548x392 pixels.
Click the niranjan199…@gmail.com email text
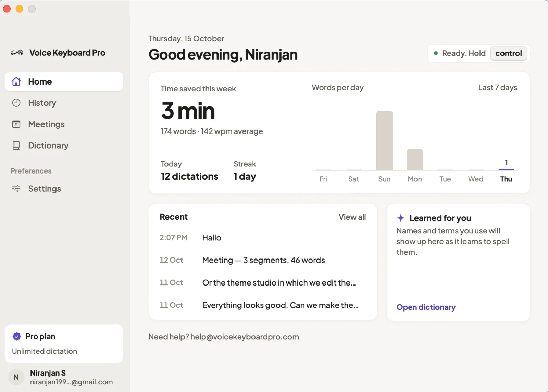click(71, 382)
